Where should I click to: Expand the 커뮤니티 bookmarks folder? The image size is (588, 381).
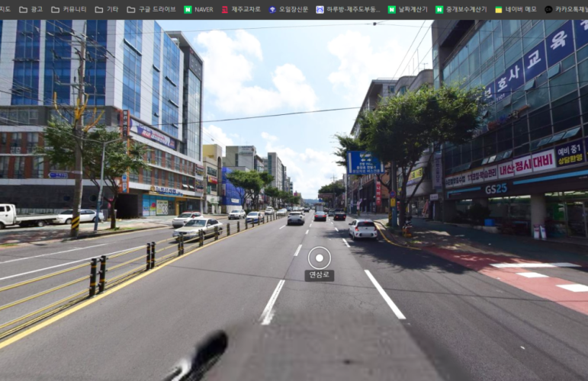coord(69,9)
